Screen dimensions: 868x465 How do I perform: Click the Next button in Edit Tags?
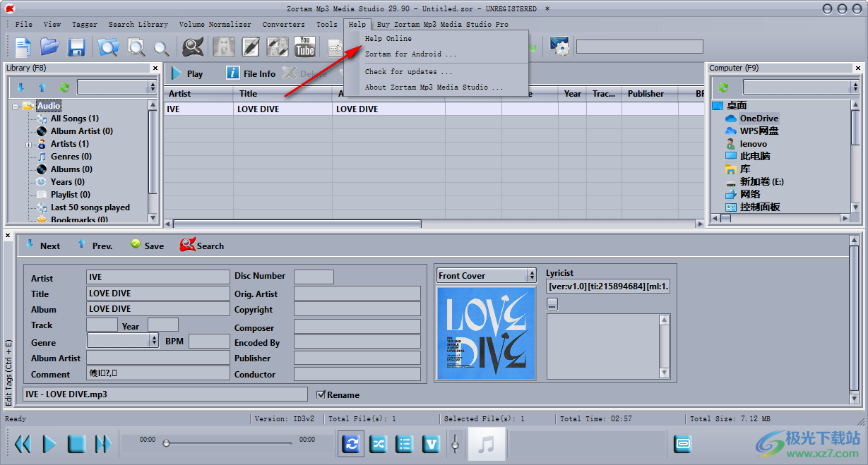(42, 246)
